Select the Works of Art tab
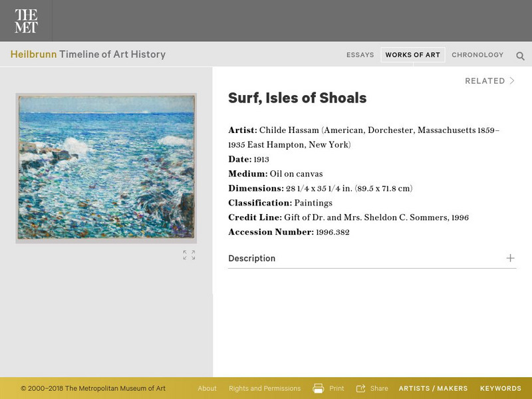This screenshot has width=532, height=399. coord(412,55)
